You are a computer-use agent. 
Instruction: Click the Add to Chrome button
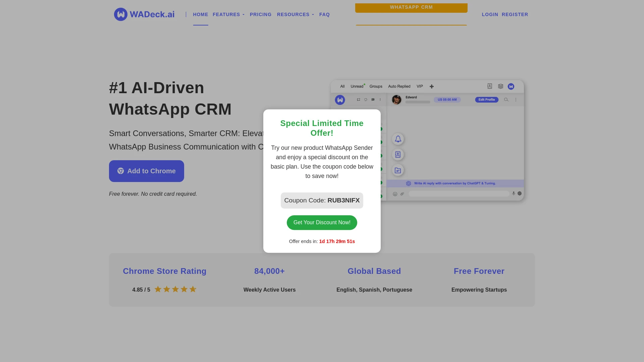pyautogui.click(x=146, y=171)
